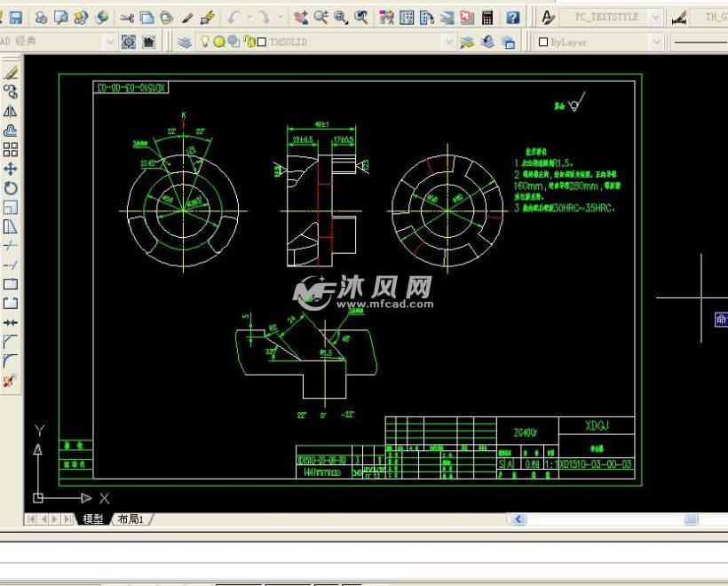Select the Break tool

tap(11, 304)
